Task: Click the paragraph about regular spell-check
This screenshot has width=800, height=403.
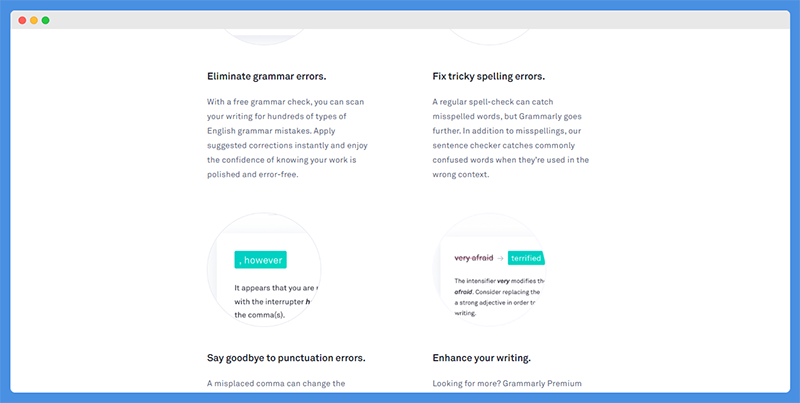Action: (511, 138)
